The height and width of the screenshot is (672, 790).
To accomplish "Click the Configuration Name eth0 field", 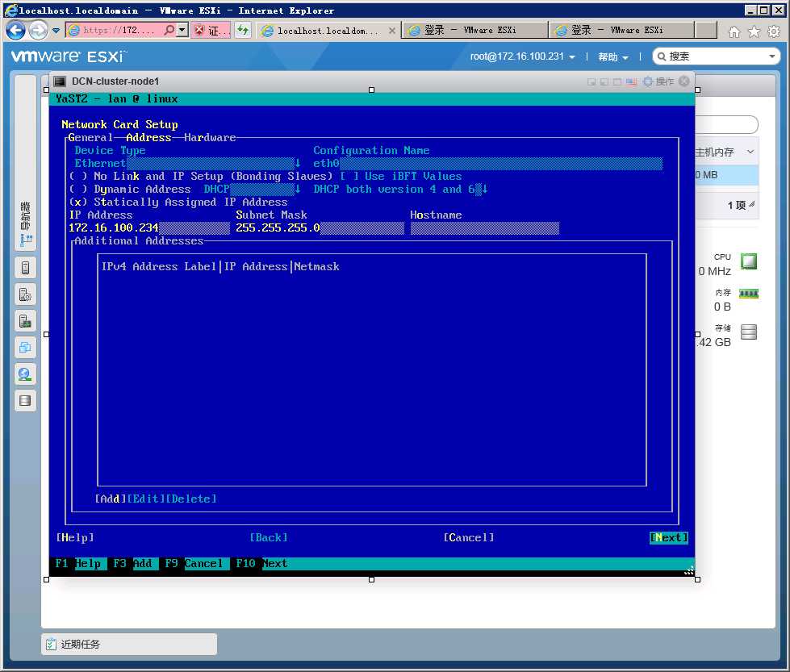I will (487, 163).
